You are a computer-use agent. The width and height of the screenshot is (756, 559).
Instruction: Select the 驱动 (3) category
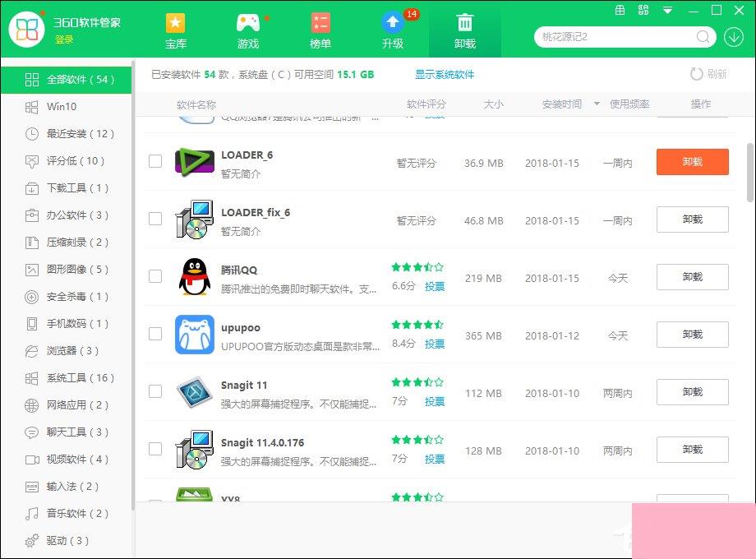66,540
